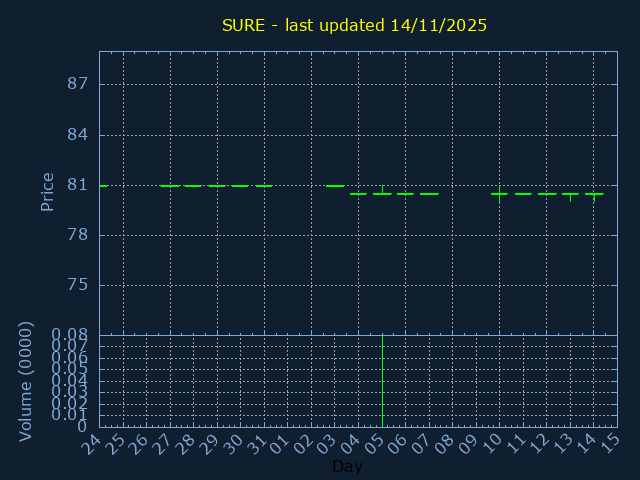Click the 75 price tick label

tap(77, 285)
